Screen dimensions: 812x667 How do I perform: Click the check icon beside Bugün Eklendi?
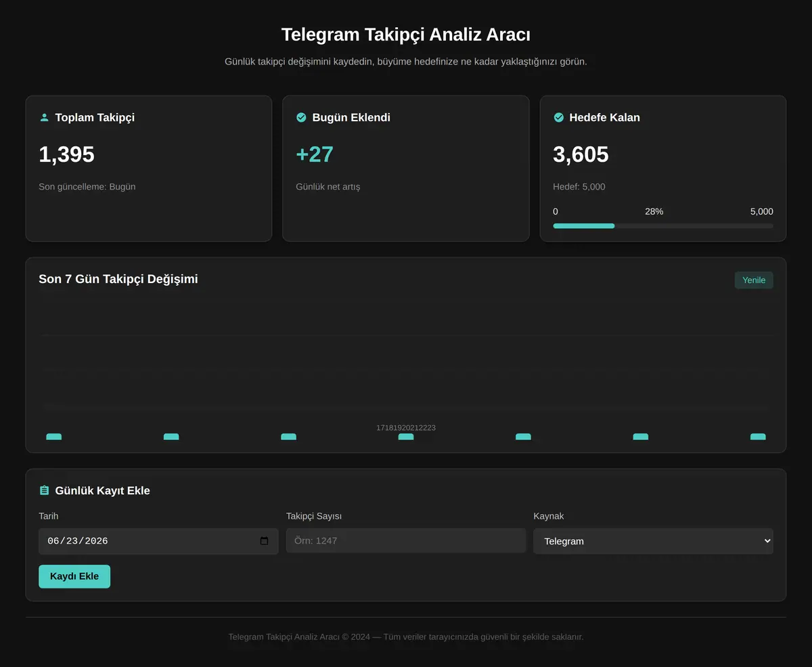(302, 117)
